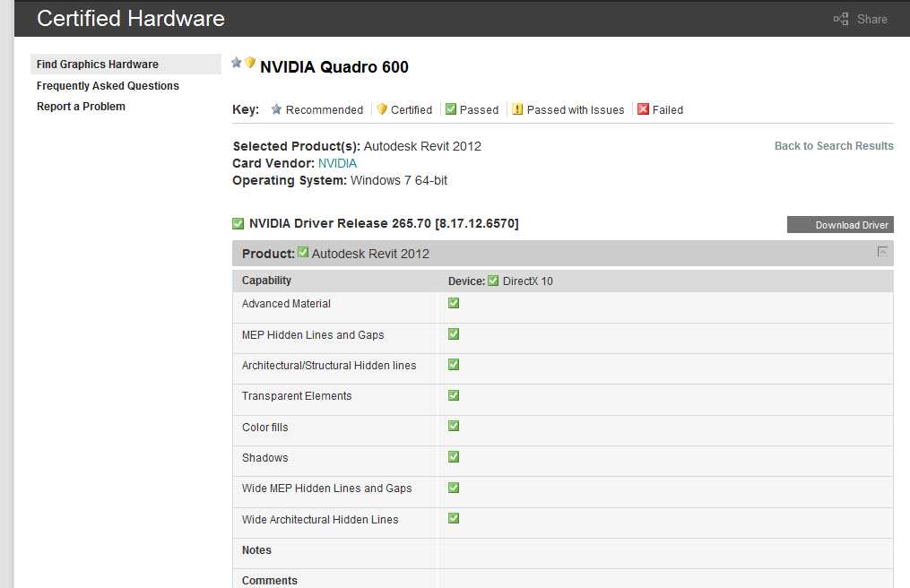Screen dimensions: 910x588
Task: Click the Download Driver button
Action: tap(840, 225)
